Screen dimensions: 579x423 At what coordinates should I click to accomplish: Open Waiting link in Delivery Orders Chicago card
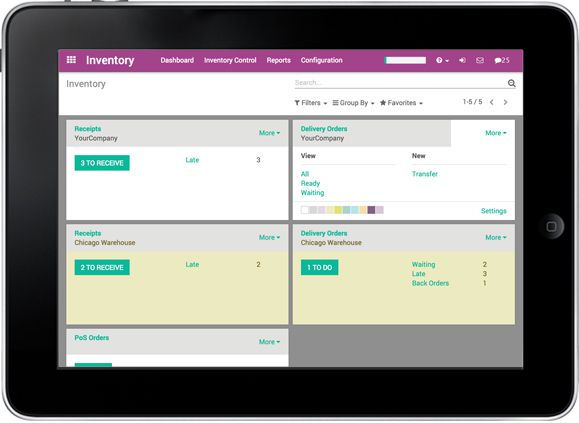[x=423, y=264]
